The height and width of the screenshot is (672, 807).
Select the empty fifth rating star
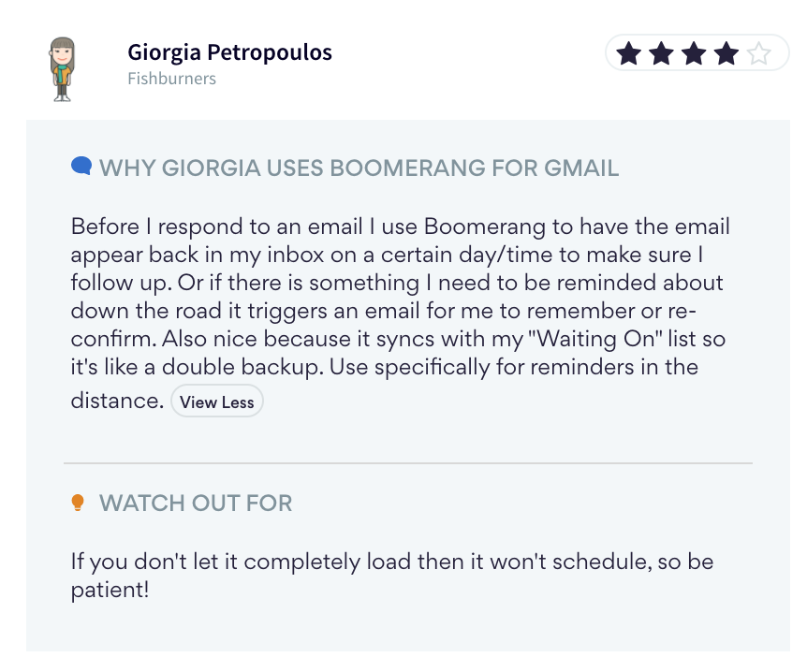tap(759, 53)
